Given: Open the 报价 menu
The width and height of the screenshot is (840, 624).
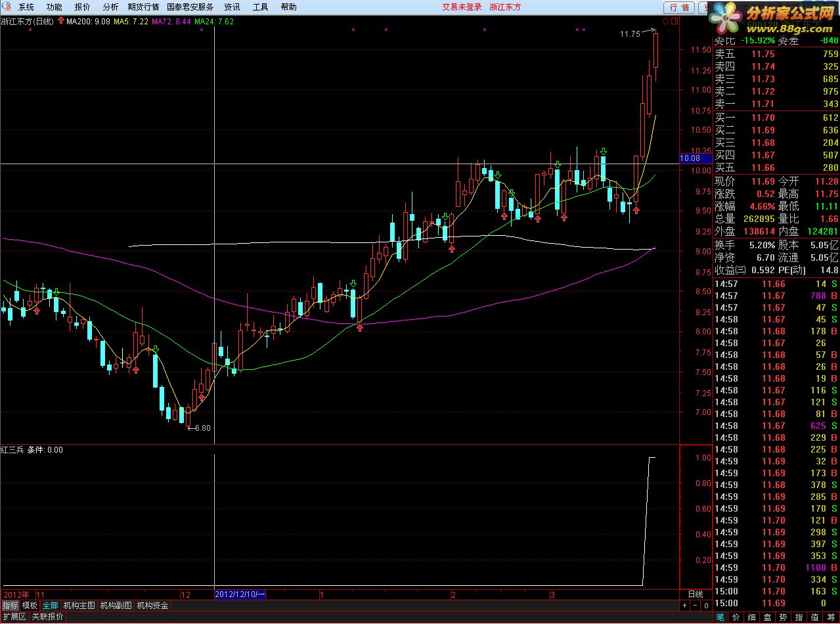Looking at the screenshot, I should tap(83, 7).
